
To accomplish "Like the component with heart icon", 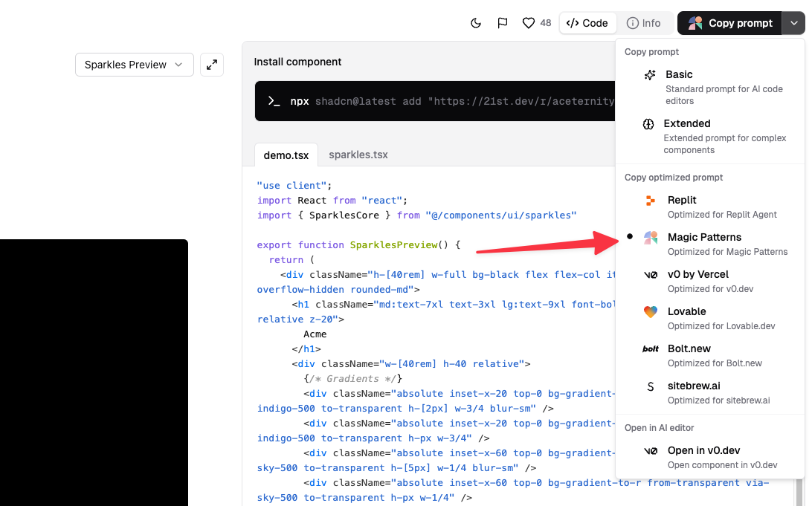I will (x=529, y=23).
